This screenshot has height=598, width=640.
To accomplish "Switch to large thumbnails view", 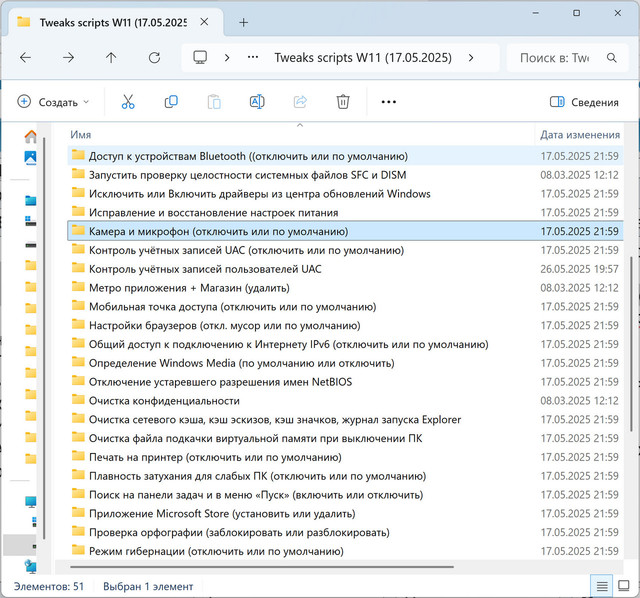I will 623,587.
